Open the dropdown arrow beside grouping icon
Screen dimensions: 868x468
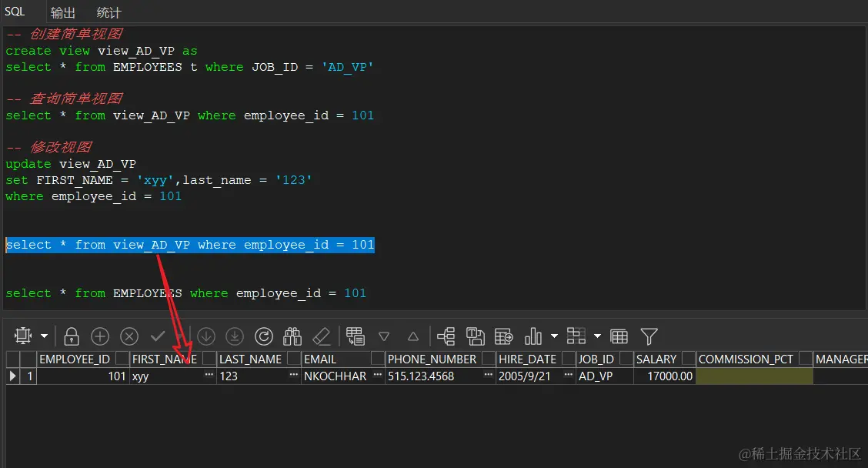597,336
